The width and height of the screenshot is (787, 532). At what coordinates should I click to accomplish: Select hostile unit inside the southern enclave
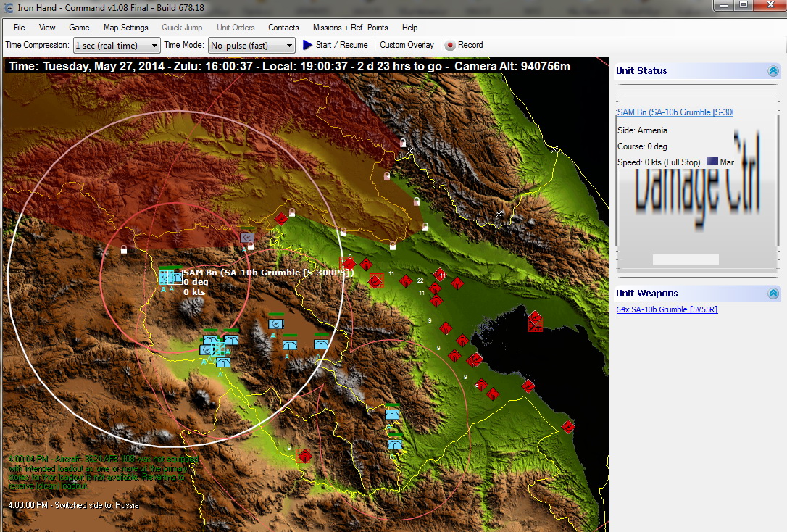click(x=304, y=456)
